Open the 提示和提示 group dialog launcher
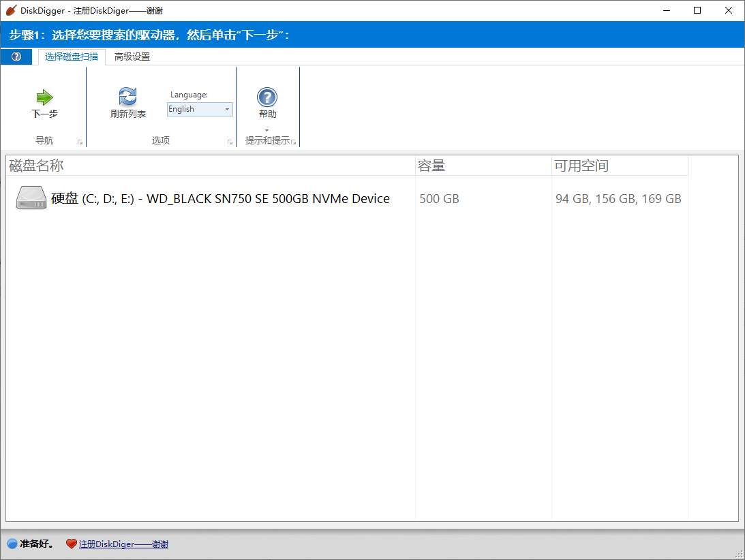 pyautogui.click(x=295, y=141)
